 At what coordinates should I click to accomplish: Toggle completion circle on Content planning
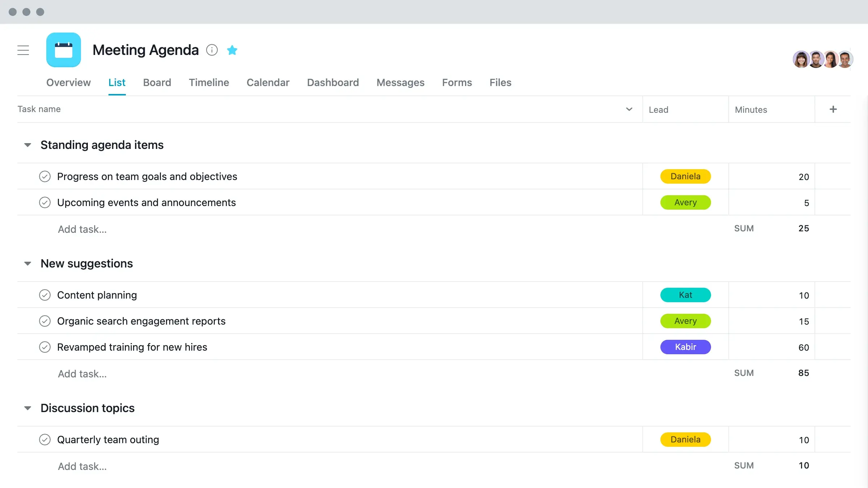click(x=45, y=295)
